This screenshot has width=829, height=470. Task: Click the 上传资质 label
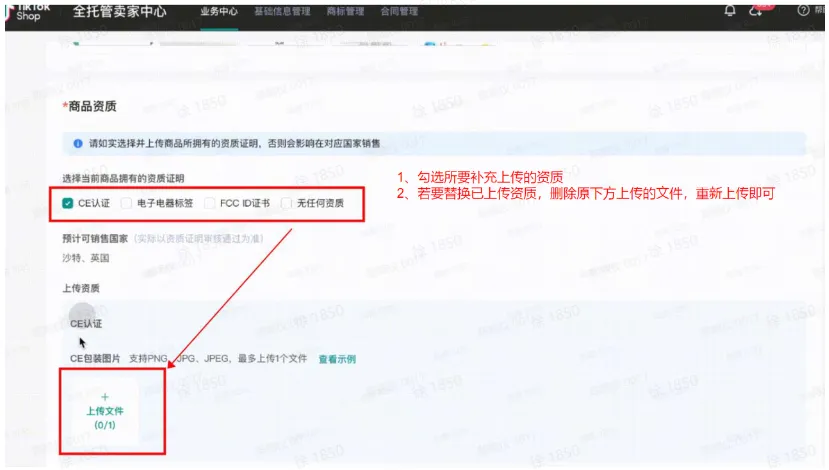tap(81, 288)
